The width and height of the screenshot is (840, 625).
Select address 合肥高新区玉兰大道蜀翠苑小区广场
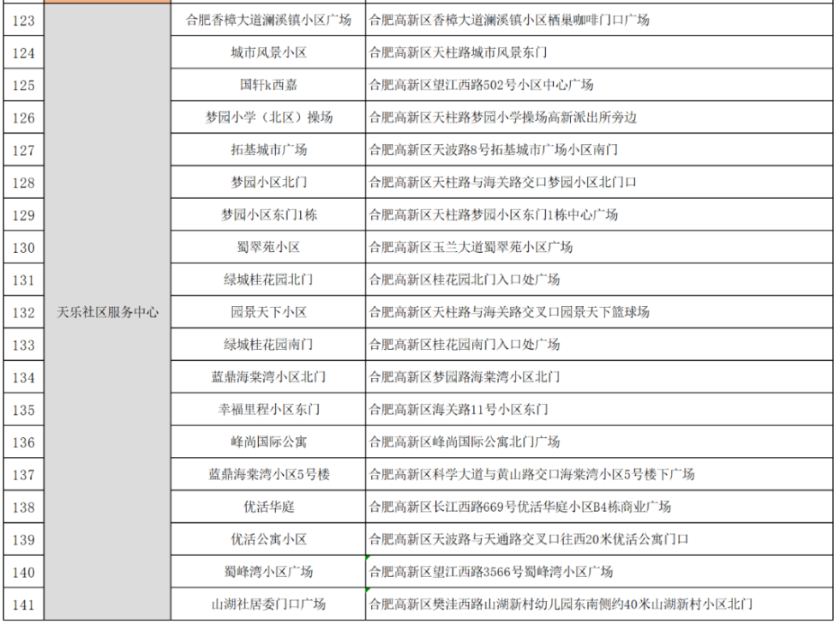(x=599, y=247)
